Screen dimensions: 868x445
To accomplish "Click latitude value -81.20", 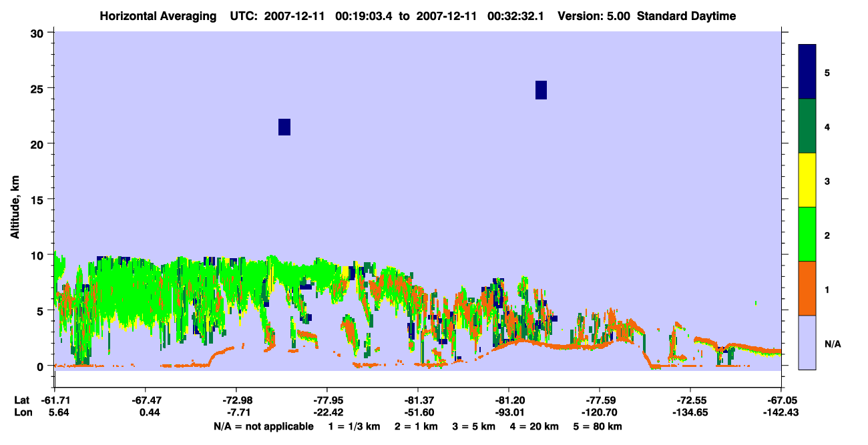I will coord(508,400).
